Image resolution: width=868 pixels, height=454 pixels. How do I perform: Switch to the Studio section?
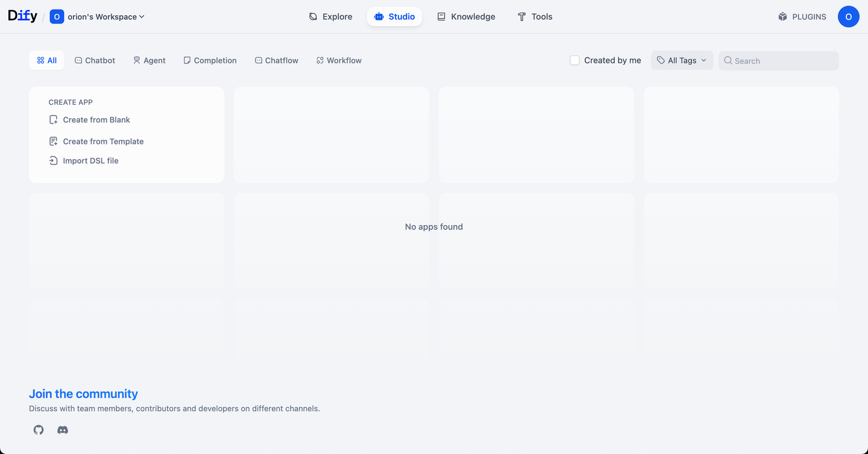395,16
